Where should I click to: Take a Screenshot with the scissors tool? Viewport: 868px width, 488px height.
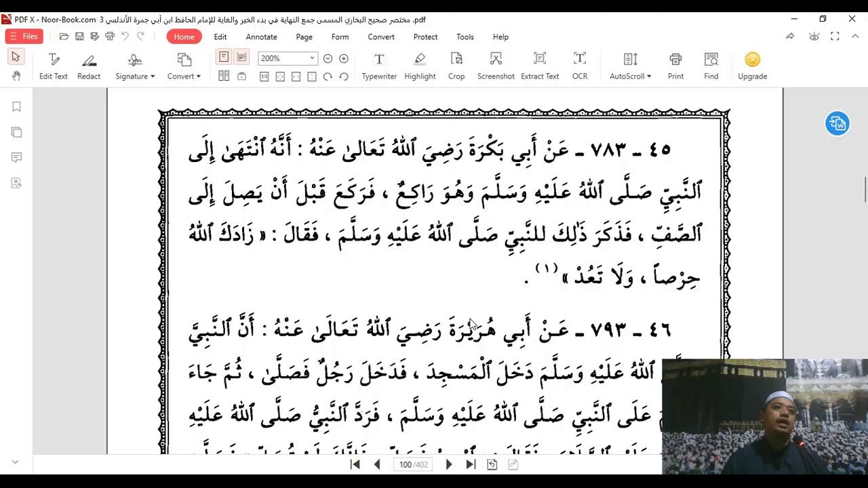[x=496, y=66]
